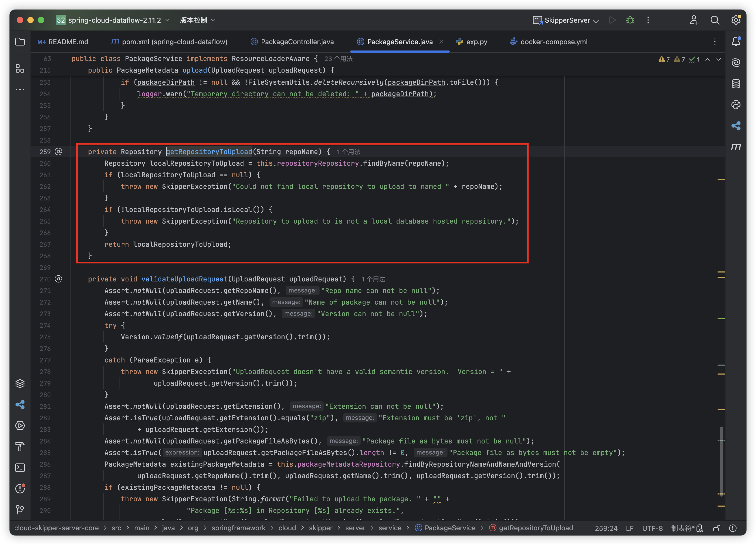
Task: Open the Code With Me add-user icon
Action: 694,20
